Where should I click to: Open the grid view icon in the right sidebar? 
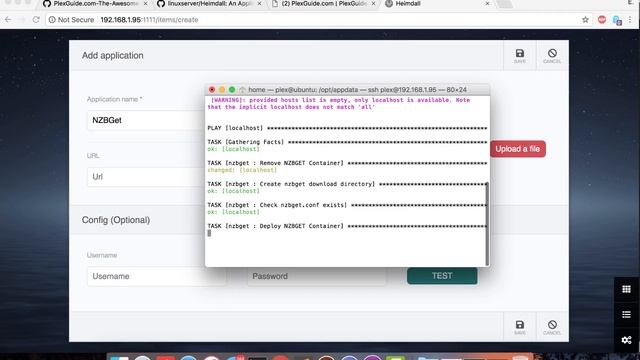click(627, 289)
